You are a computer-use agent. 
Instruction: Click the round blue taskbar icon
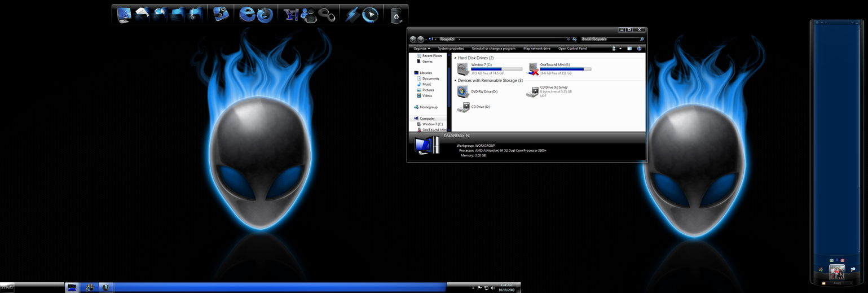pos(105,287)
